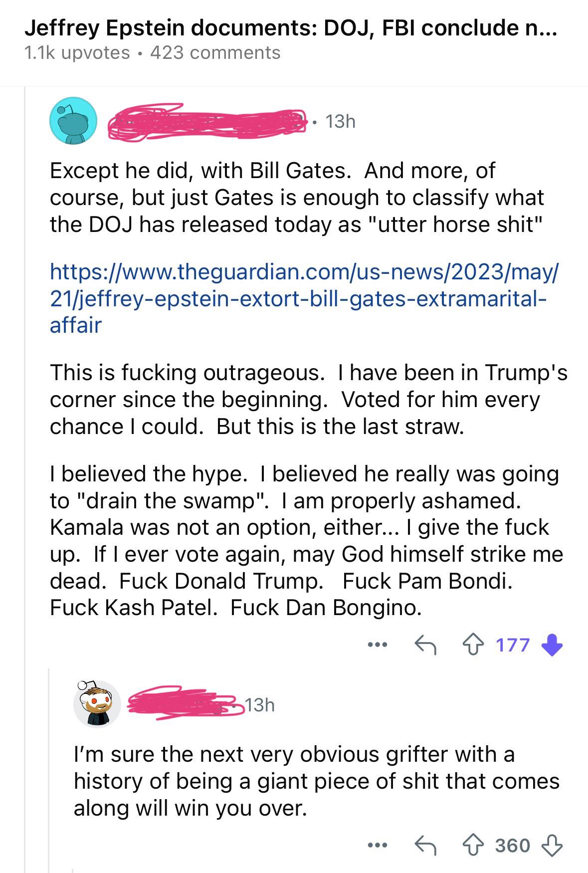Open the Jeffrey Epstein documents post title

[x=290, y=28]
